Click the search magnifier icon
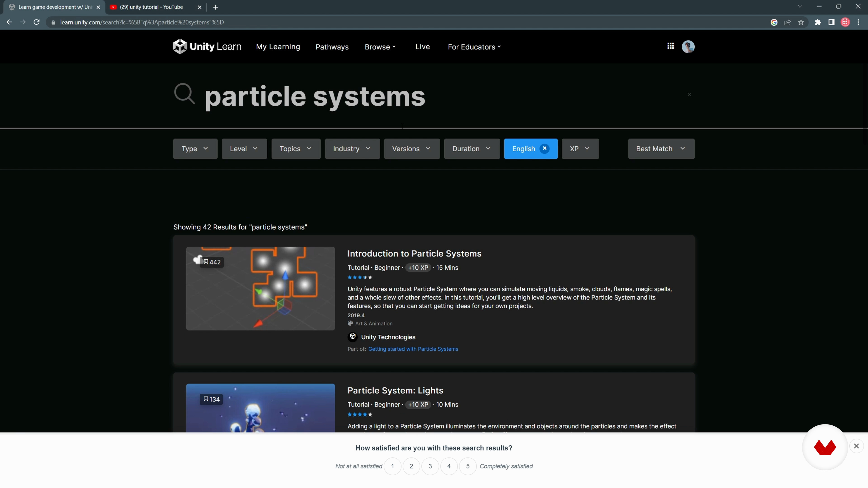The height and width of the screenshot is (488, 868). [184, 94]
